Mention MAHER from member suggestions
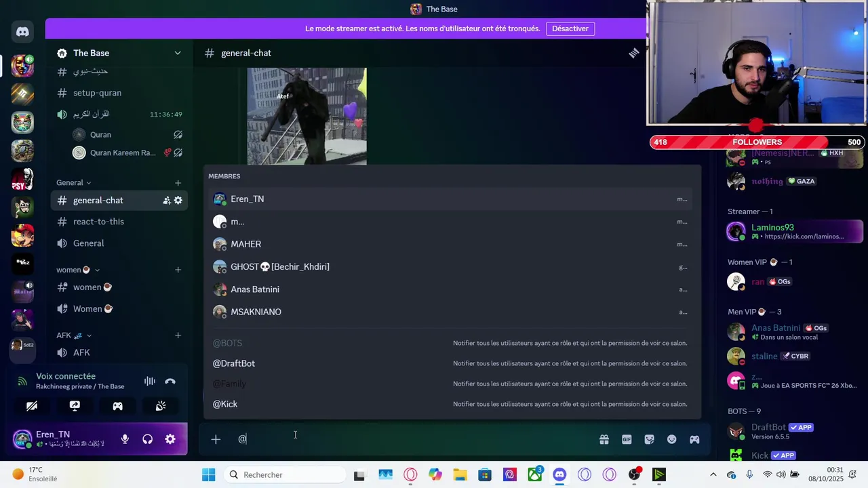This screenshot has height=488, width=868. (452, 244)
